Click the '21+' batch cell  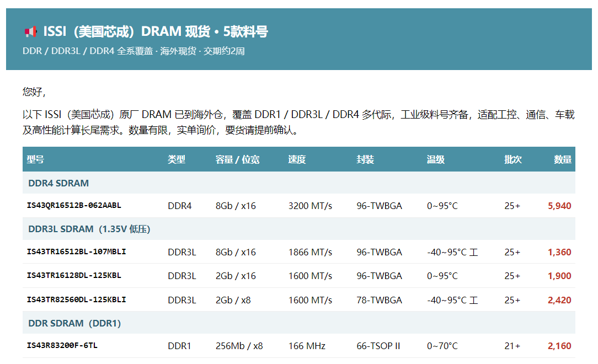[x=512, y=346]
